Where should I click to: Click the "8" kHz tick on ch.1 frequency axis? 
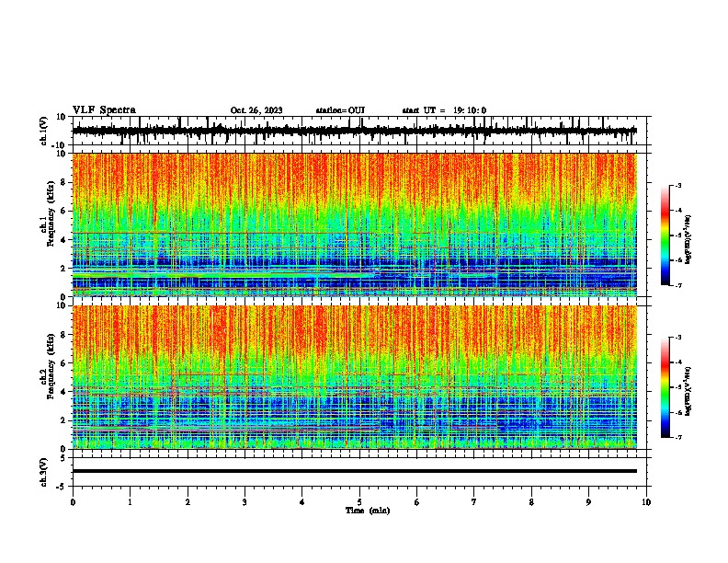point(63,182)
